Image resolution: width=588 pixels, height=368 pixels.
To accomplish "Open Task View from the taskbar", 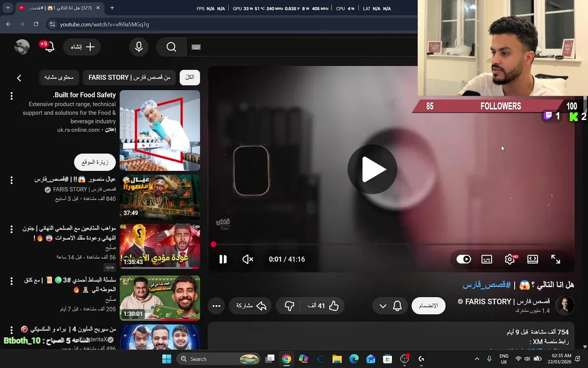I will click(x=269, y=359).
